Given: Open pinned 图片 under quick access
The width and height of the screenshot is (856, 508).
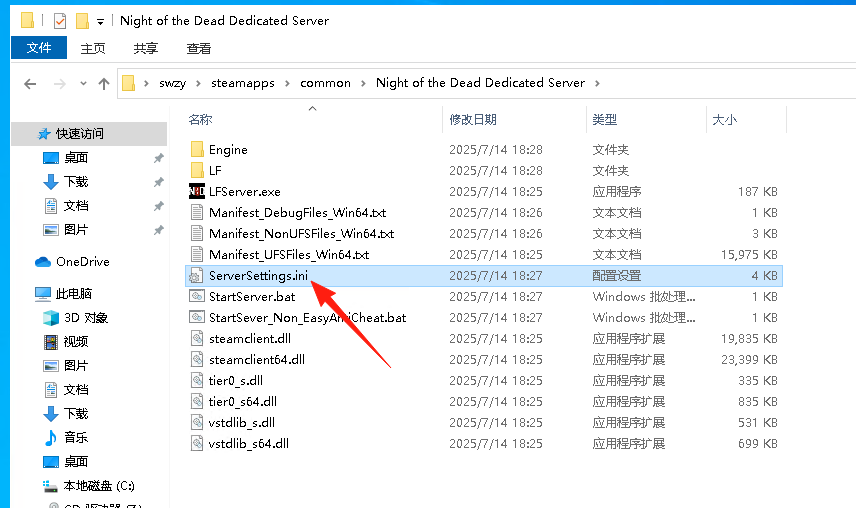Looking at the screenshot, I should point(76,230).
